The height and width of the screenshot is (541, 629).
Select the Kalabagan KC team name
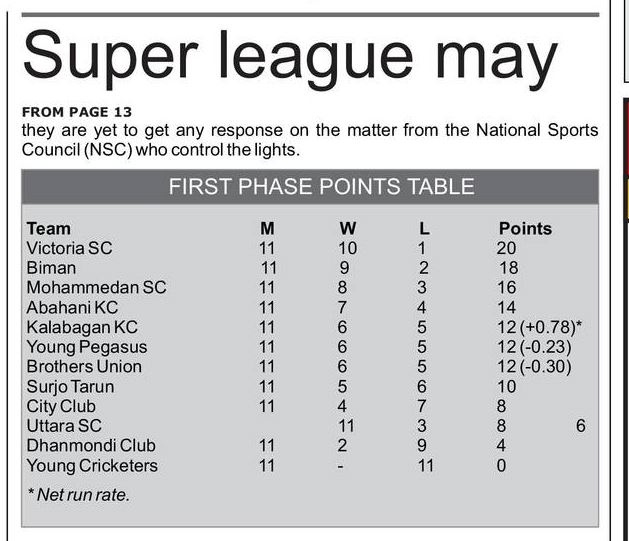(x=82, y=327)
